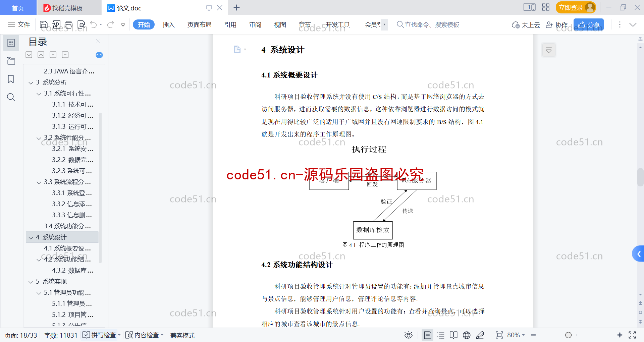Collapse the 3.3 系统流程分 node
This screenshot has width=644, height=342.
coord(39,182)
